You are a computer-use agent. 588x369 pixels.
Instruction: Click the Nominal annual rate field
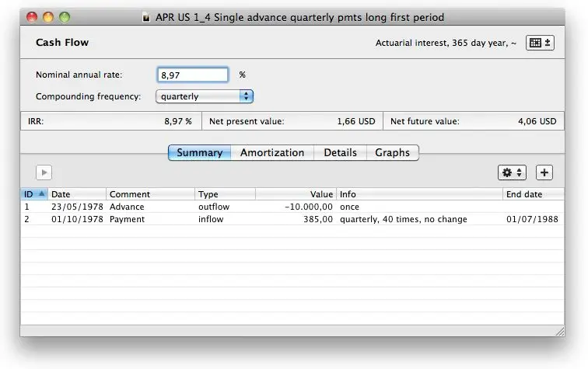[x=192, y=75]
